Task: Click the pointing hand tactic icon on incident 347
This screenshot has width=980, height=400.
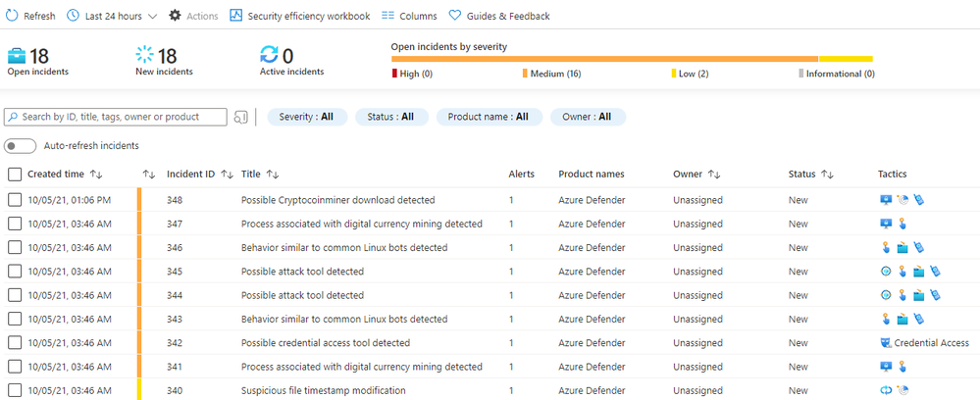Action: pos(902,224)
